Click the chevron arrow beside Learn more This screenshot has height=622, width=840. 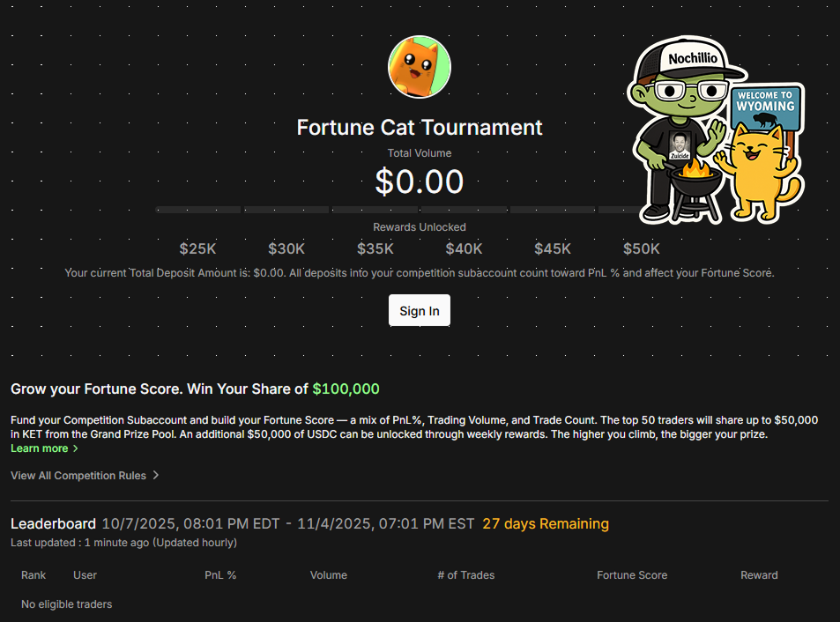pos(76,448)
